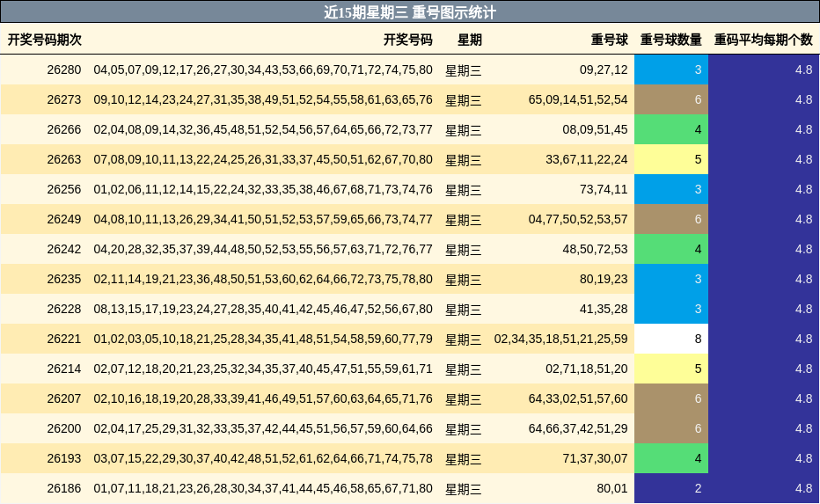Click the blue count cell for draw 26280
This screenshot has width=820, height=504.
[671, 69]
